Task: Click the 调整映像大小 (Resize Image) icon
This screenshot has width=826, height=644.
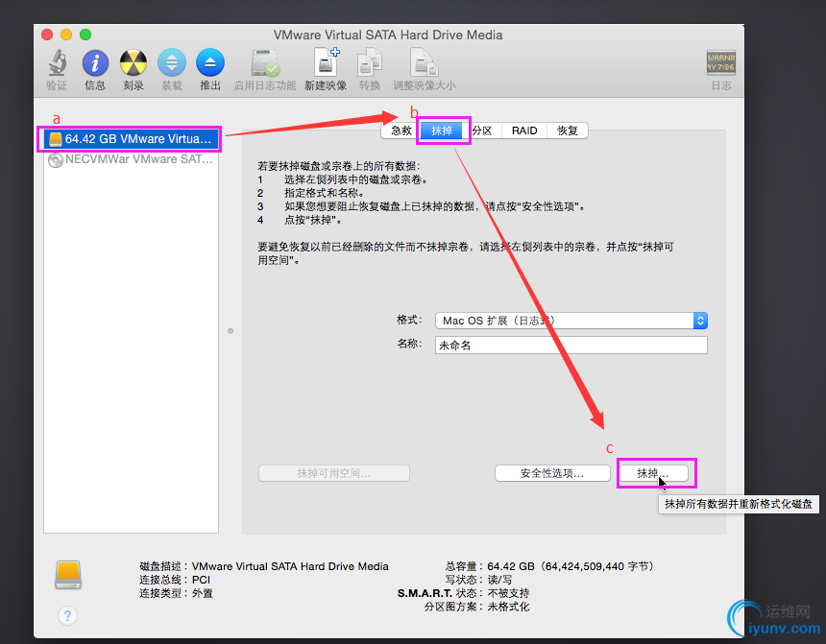Action: 425,63
